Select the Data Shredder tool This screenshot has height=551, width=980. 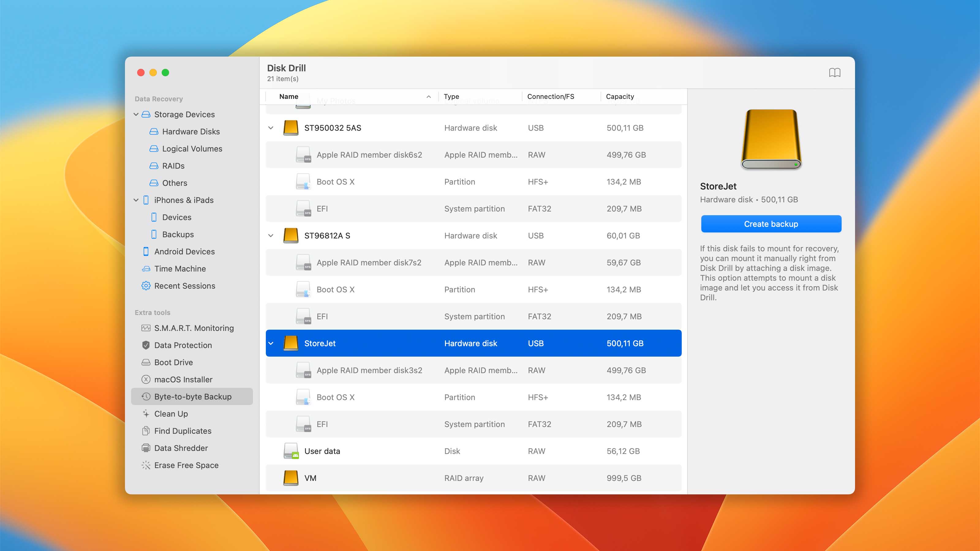click(181, 448)
